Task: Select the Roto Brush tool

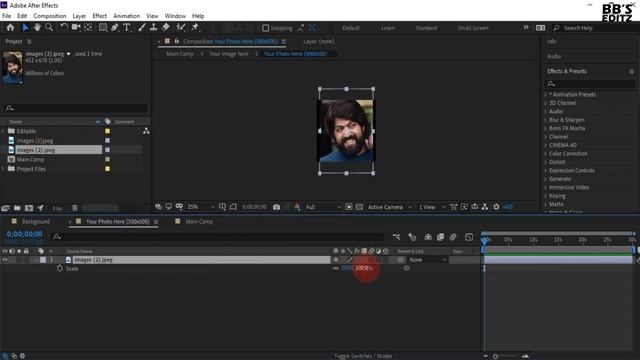Action: pyautogui.click(x=181, y=27)
